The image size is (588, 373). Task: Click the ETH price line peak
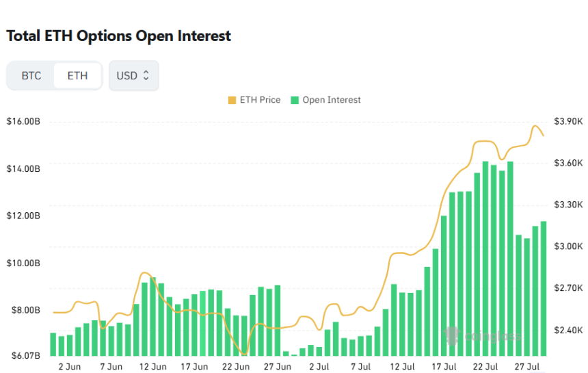pos(535,126)
